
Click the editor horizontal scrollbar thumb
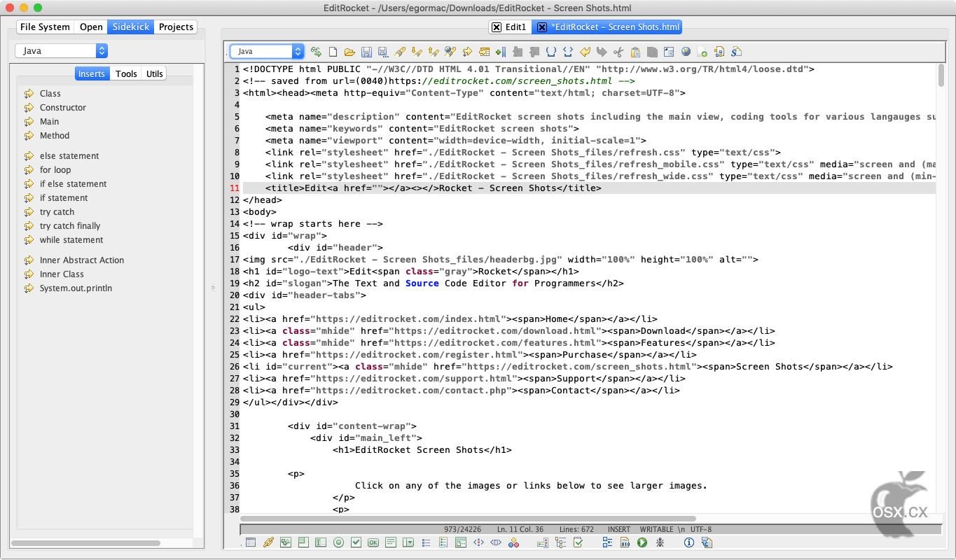[x=468, y=519]
